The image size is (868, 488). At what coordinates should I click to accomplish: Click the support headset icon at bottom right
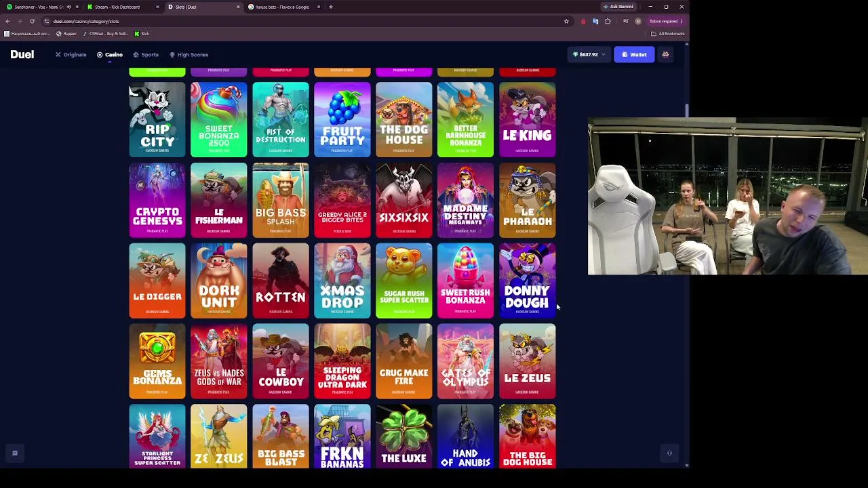tap(669, 453)
